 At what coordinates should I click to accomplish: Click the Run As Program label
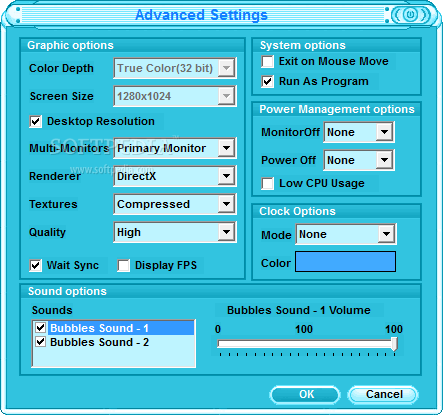(324, 81)
